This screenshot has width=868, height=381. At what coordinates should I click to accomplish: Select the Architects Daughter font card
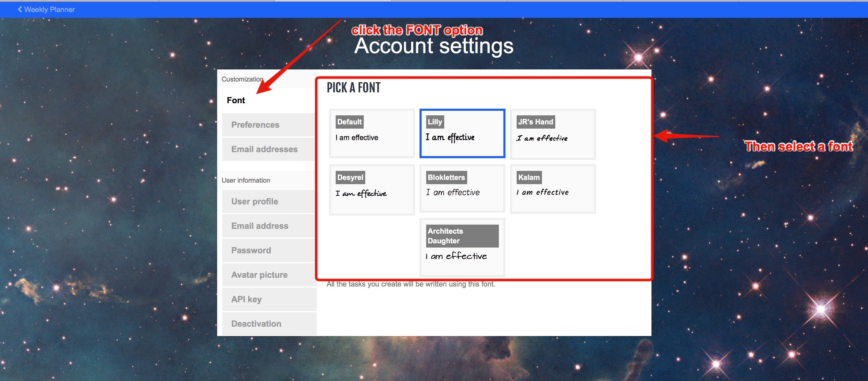tap(462, 248)
